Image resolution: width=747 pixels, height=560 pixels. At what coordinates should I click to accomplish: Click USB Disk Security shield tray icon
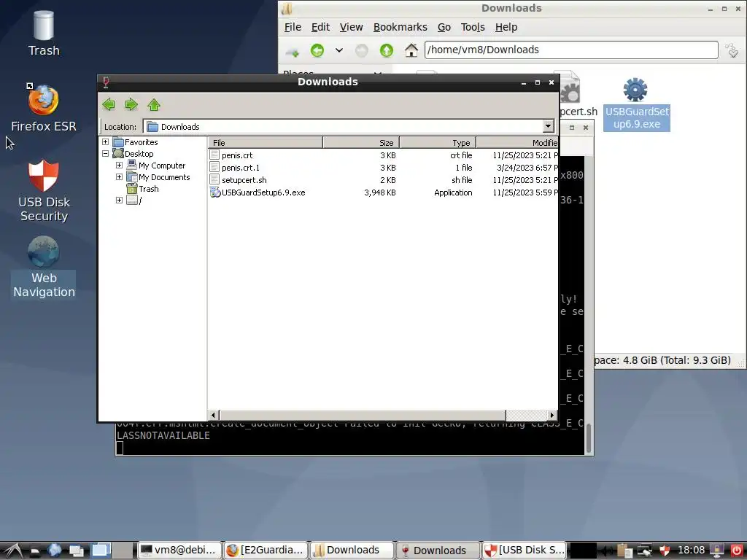pos(665,551)
